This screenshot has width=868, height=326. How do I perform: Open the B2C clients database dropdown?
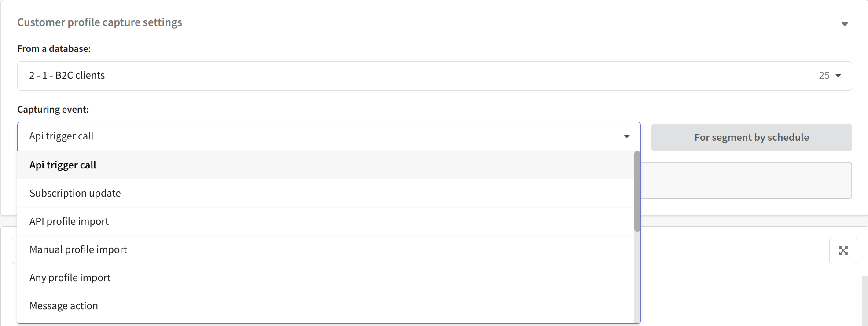(434, 76)
